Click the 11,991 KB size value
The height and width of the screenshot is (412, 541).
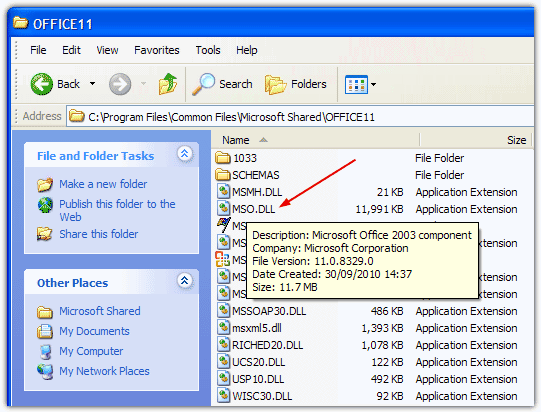coord(379,209)
